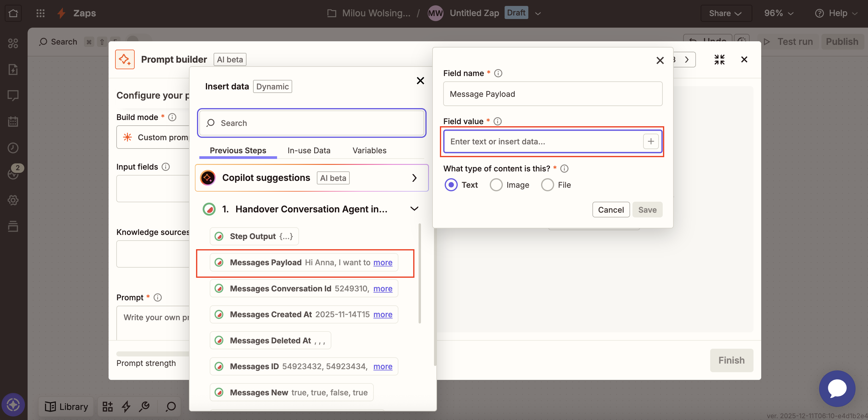Open the chat bubble icon in left sidebar

[13, 95]
